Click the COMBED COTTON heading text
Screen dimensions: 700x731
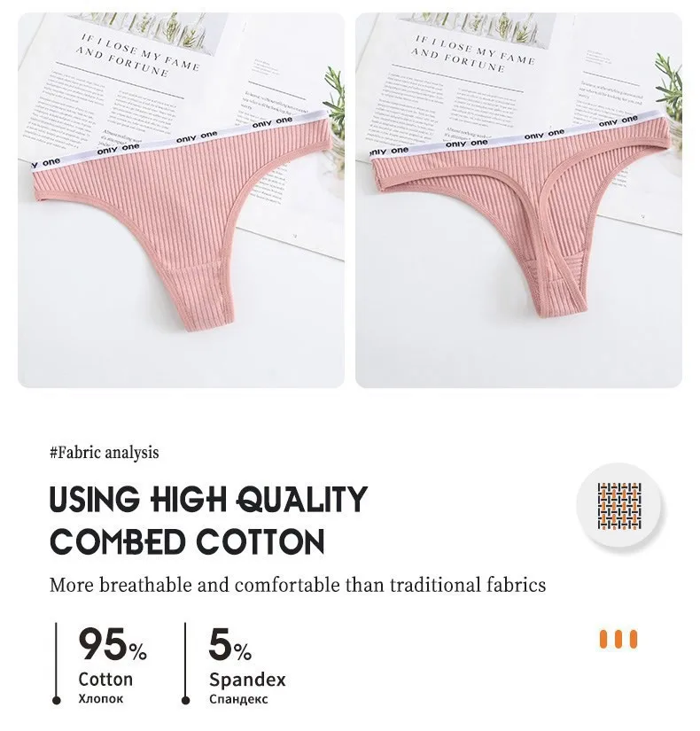pos(187,541)
